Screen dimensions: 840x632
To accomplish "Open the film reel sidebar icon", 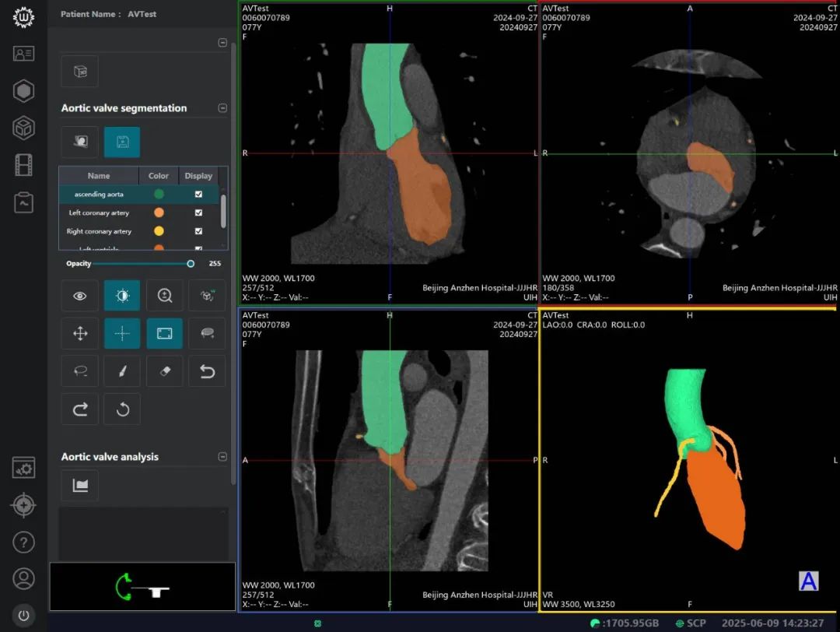I will 24,164.
